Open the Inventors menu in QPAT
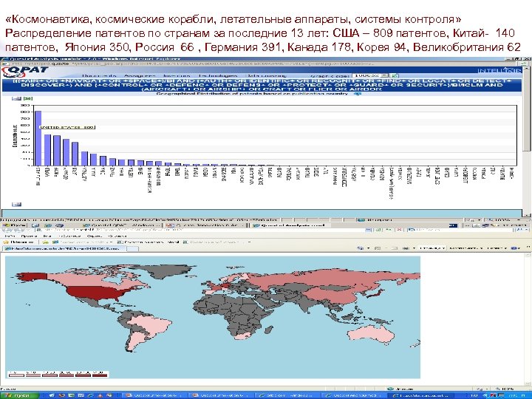The width and height of the screenshot is (532, 399). coord(177,76)
